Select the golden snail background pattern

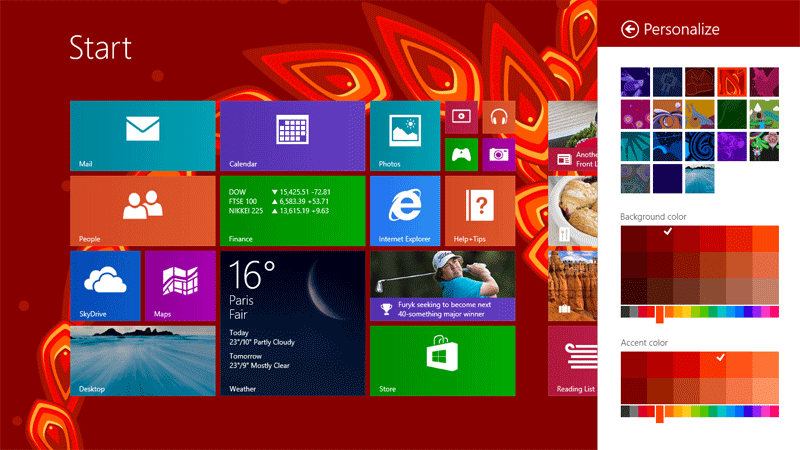[699, 114]
